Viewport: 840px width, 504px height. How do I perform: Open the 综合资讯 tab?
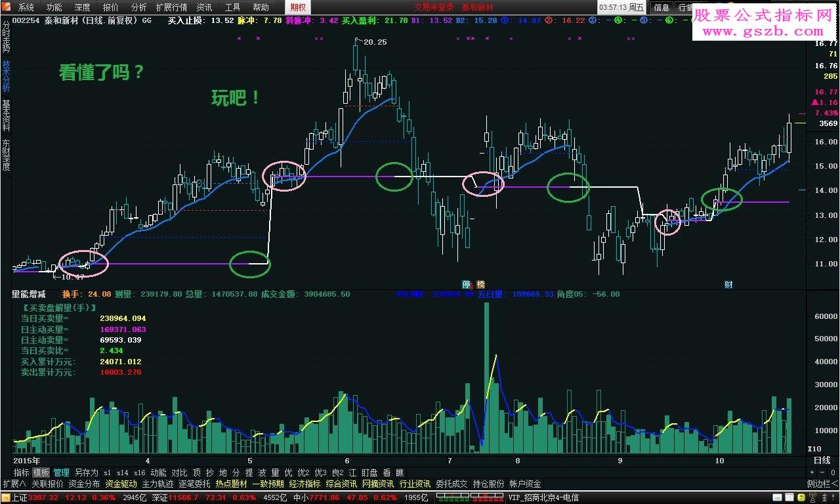342,484
